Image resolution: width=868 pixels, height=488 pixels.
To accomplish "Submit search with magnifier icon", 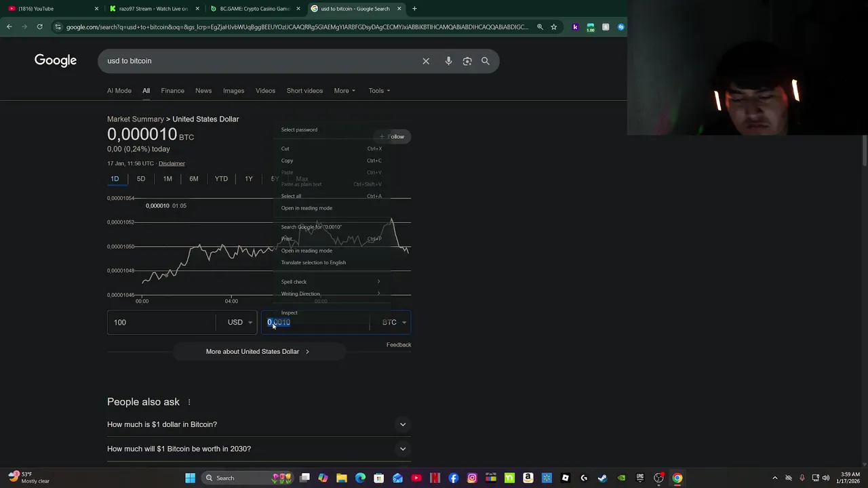I will [486, 61].
